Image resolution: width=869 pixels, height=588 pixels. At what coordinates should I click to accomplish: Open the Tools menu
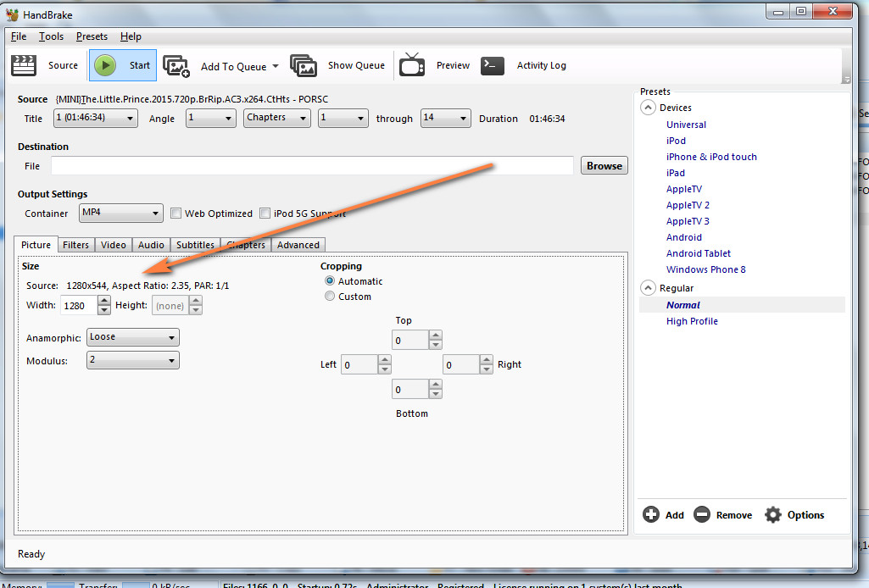coord(51,36)
